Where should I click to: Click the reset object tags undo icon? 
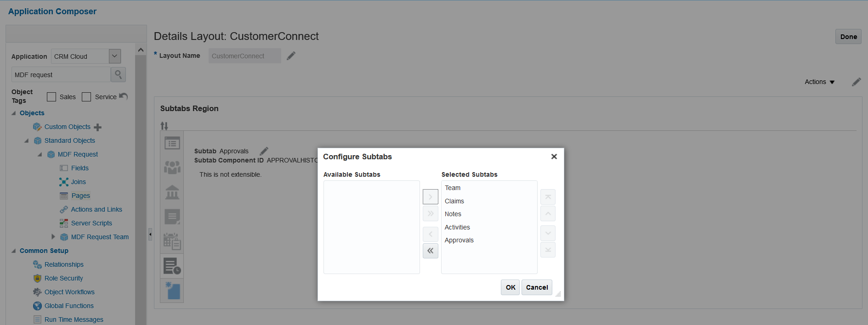coord(123,96)
